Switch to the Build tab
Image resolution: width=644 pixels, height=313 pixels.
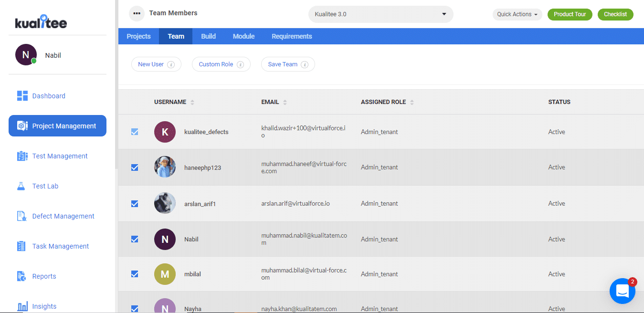pyautogui.click(x=208, y=36)
